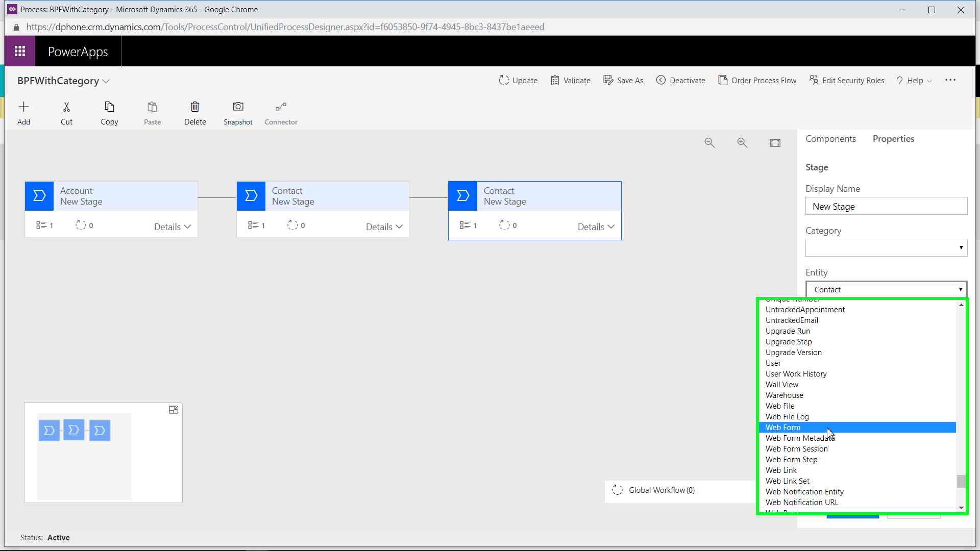Switch to the Components tab
This screenshot has height=551, width=980.
click(x=830, y=139)
